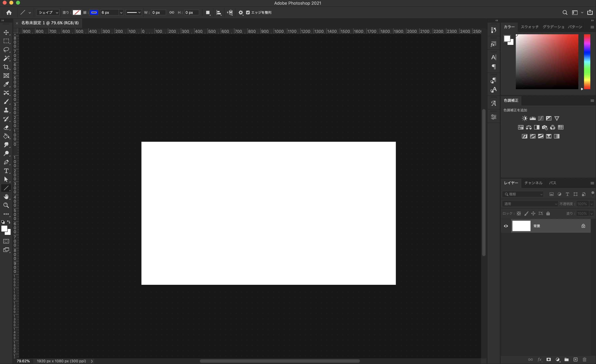Click the blue 線 stroke color swatch

coord(94,13)
